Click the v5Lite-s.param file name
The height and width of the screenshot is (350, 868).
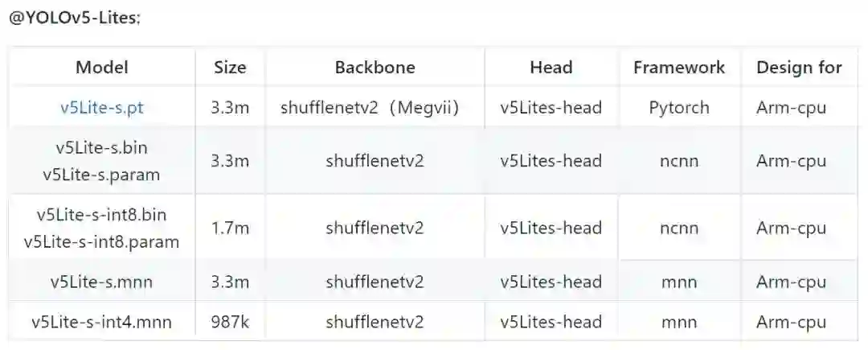102,174
